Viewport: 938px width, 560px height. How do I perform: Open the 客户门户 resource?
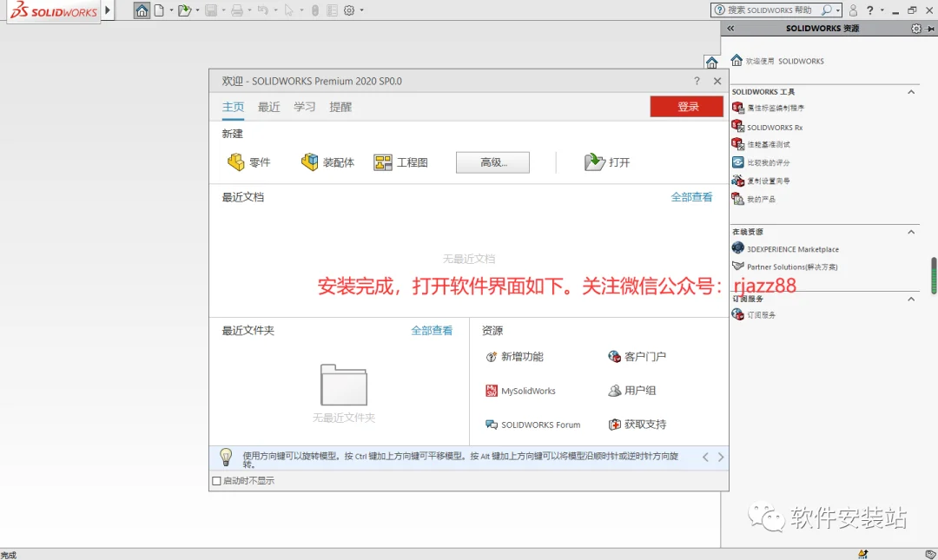click(x=637, y=357)
